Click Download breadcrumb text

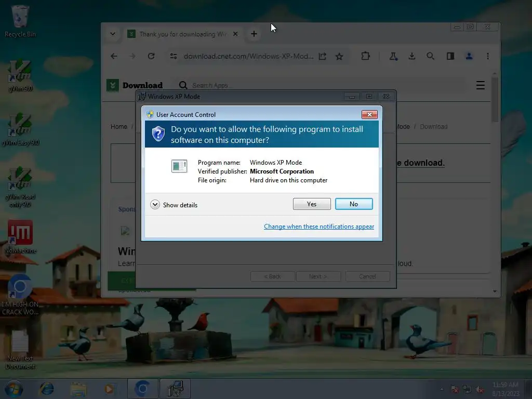pos(434,127)
